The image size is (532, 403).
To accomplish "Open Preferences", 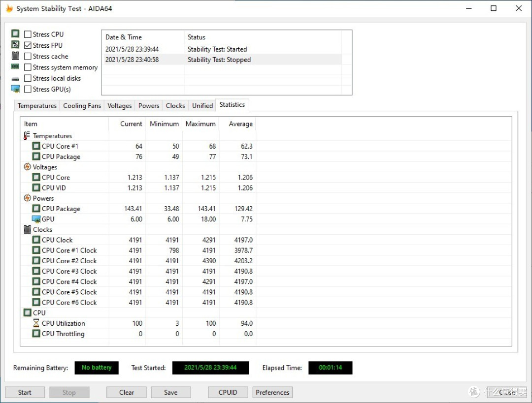I will pos(272,392).
